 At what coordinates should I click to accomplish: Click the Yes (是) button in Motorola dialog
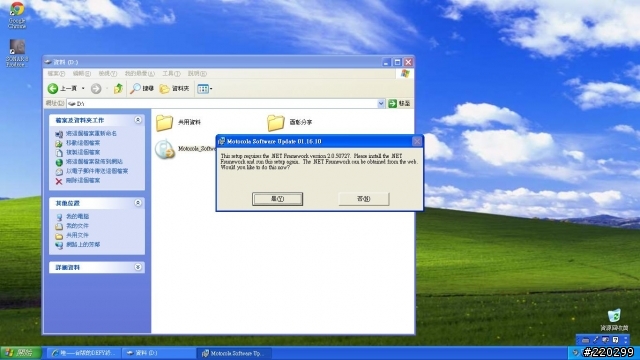(278, 199)
